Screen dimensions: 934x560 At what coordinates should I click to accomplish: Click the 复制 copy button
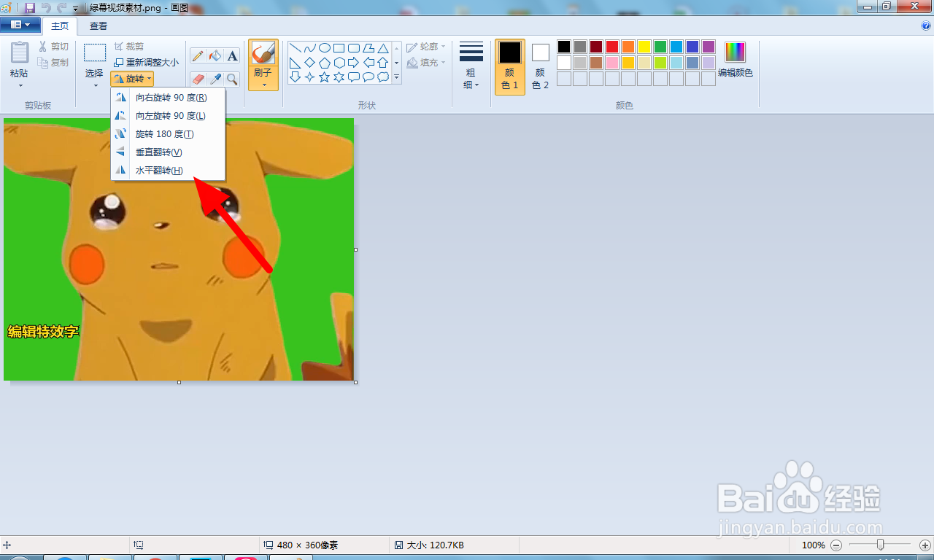tap(54, 63)
